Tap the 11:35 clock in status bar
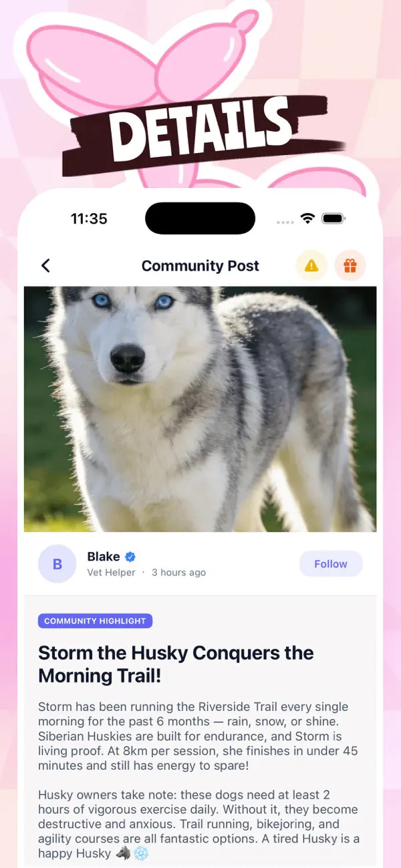 pyautogui.click(x=89, y=219)
